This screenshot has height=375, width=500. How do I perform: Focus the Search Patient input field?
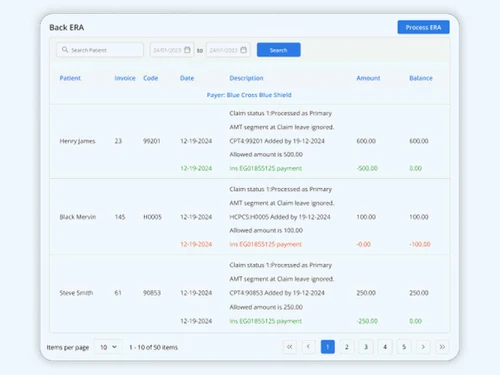click(100, 50)
